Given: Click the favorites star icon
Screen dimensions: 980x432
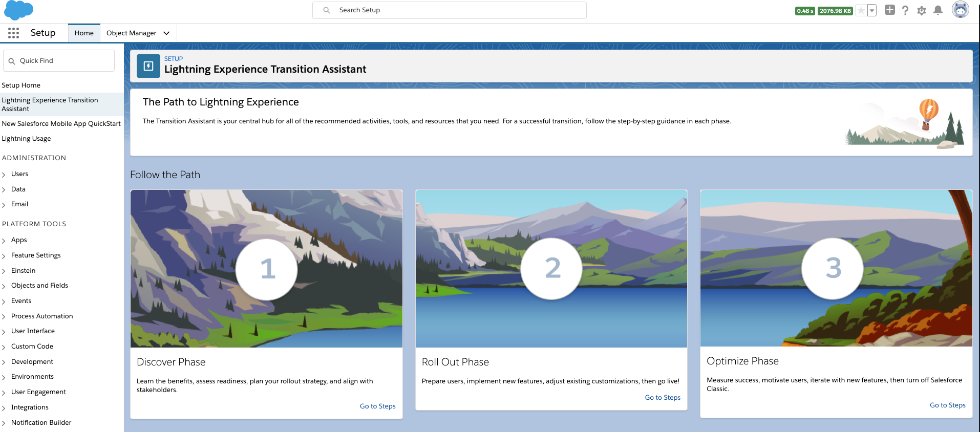Looking at the screenshot, I should [861, 10].
